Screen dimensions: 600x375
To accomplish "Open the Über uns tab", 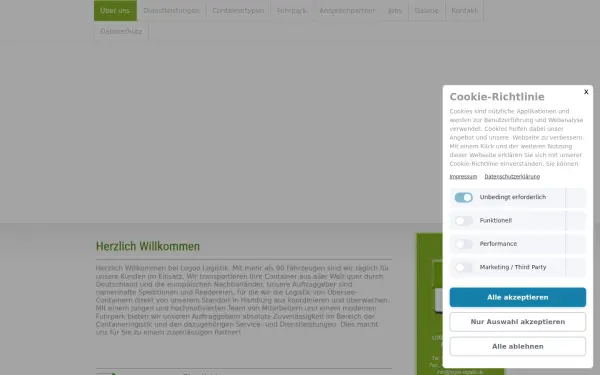I will click(x=115, y=10).
